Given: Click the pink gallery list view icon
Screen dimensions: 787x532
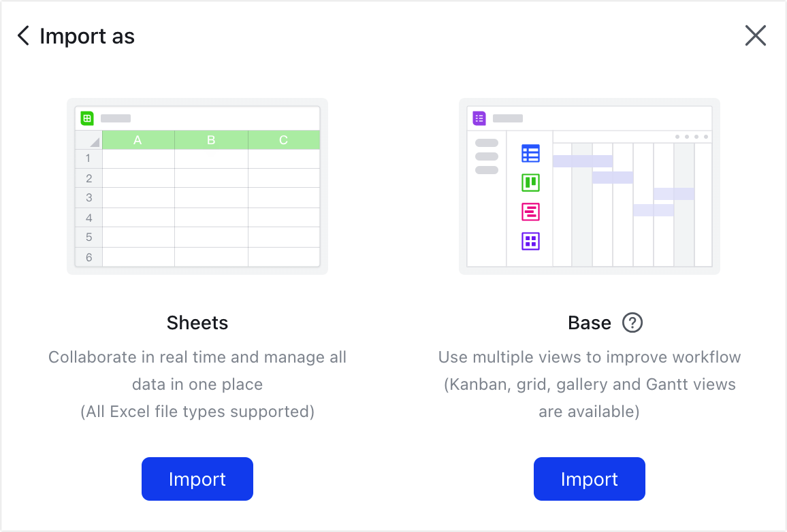Looking at the screenshot, I should (530, 212).
